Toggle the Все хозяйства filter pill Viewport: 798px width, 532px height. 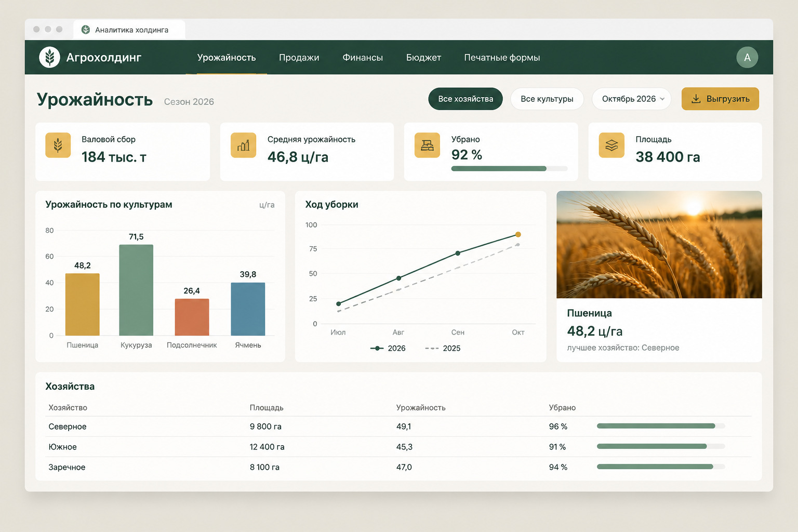click(x=465, y=99)
